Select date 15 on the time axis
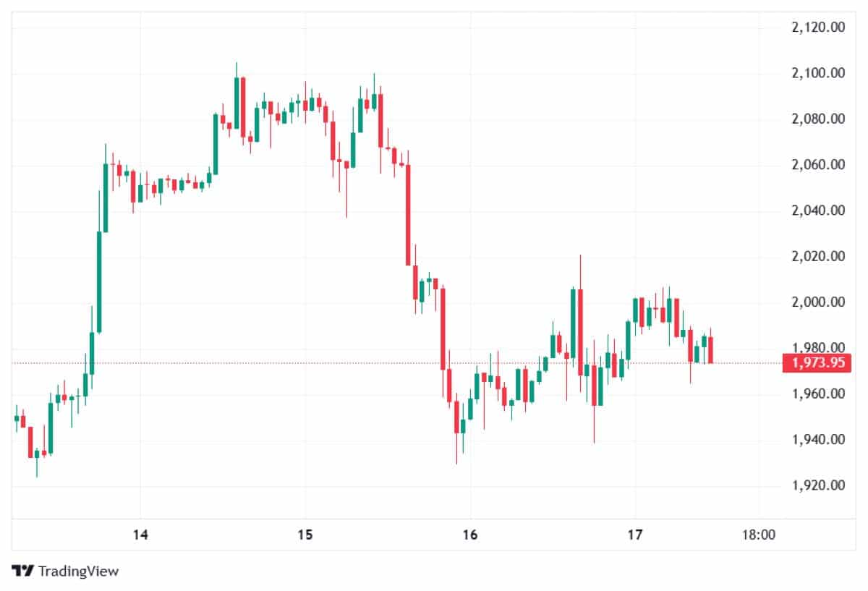 point(305,535)
